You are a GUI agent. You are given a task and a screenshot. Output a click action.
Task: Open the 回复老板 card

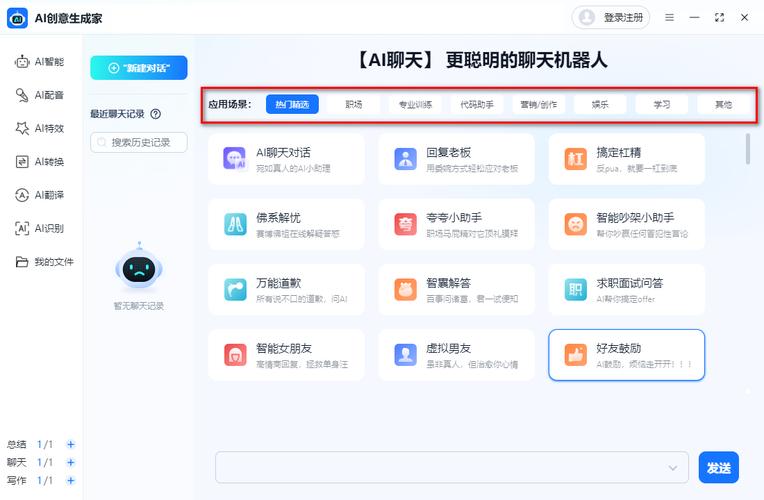tap(457, 159)
